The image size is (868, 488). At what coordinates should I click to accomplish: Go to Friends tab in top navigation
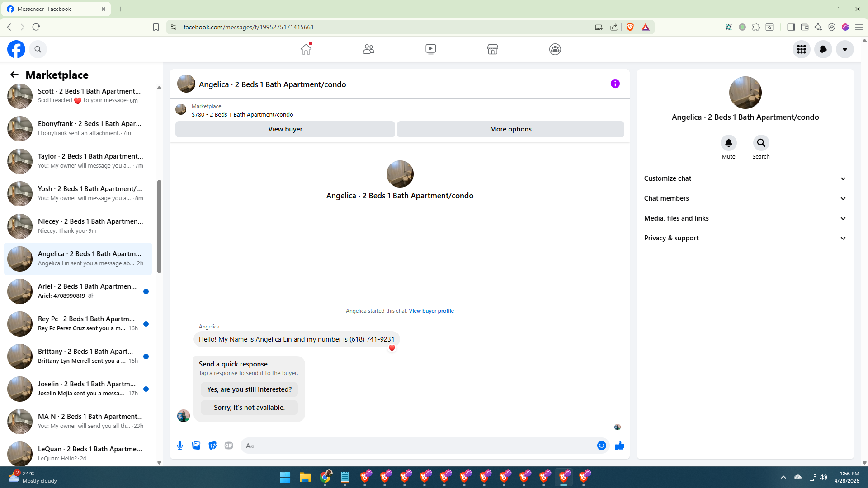(x=368, y=49)
